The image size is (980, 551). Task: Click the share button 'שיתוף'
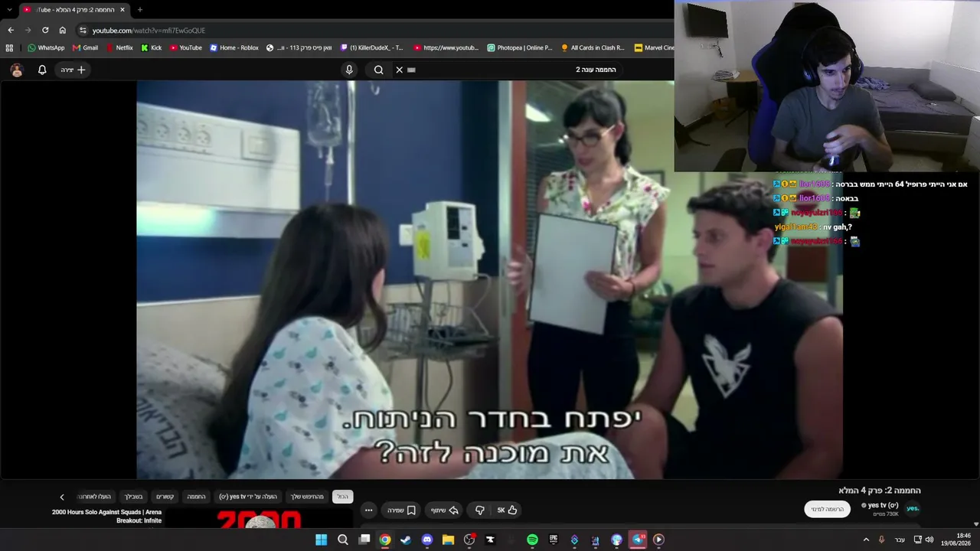(x=444, y=510)
